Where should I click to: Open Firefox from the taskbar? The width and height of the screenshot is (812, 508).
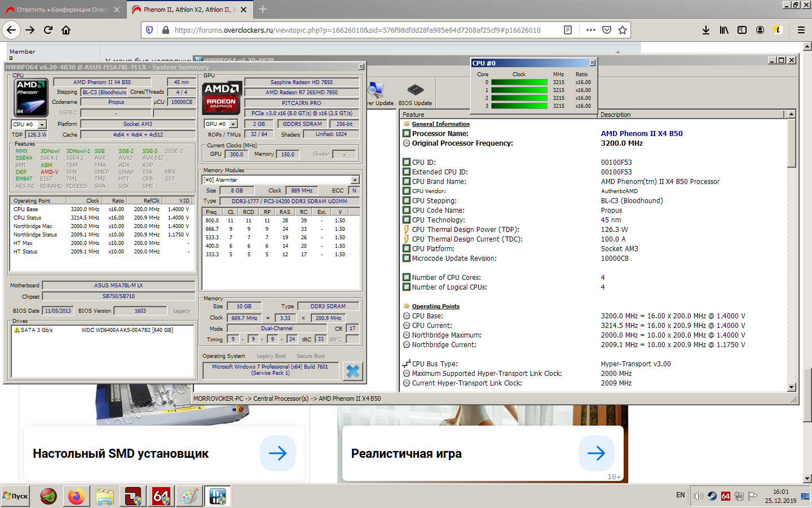77,496
